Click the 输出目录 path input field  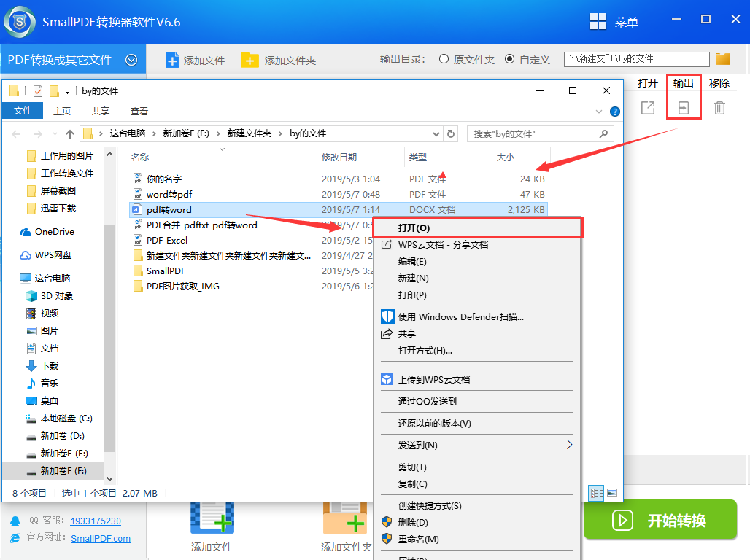click(x=636, y=59)
